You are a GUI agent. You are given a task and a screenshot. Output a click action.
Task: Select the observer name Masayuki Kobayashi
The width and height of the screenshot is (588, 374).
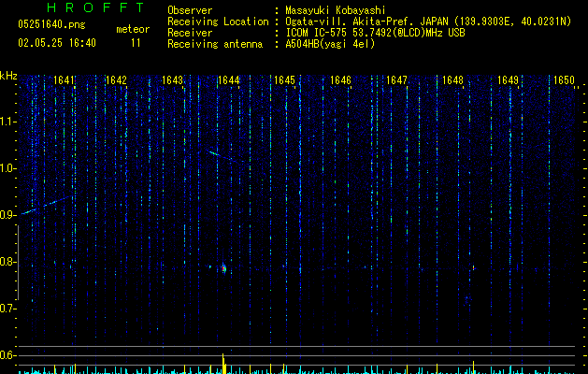[x=336, y=10]
